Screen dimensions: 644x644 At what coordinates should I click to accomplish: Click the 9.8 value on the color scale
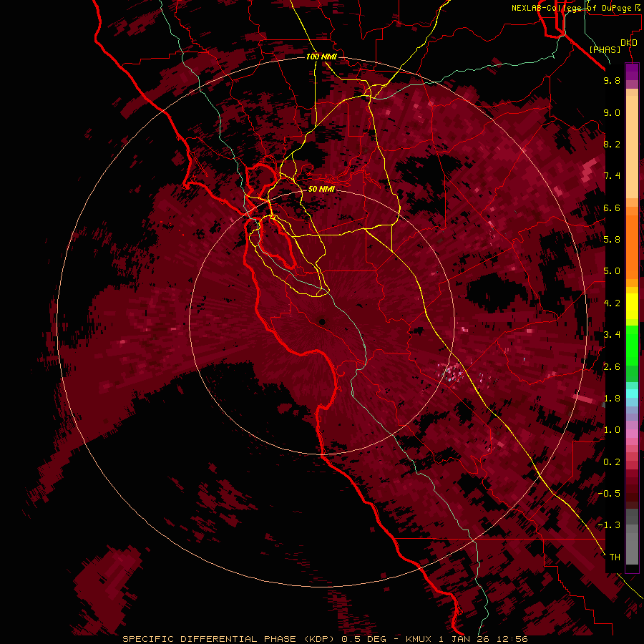(612, 80)
